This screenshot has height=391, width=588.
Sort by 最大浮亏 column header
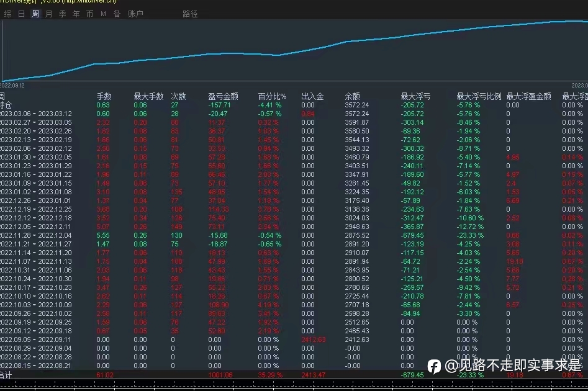click(415, 96)
